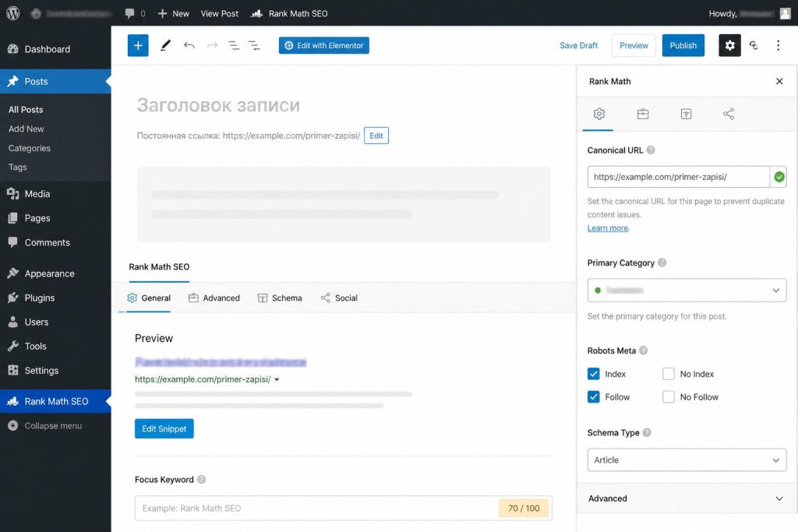Open Posts in admin menu
Viewport: 798px width, 532px height.
coord(55,81)
